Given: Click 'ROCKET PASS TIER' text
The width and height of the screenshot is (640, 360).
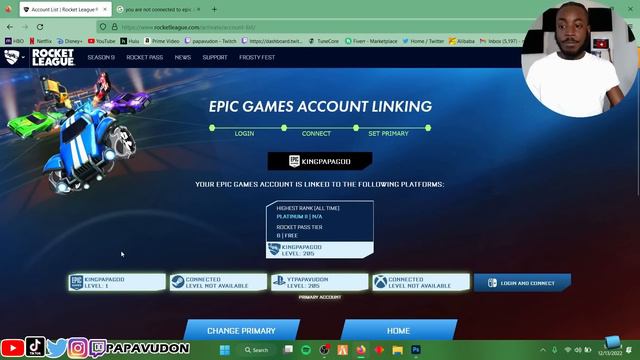Looking at the screenshot, I should pyautogui.click(x=299, y=227).
